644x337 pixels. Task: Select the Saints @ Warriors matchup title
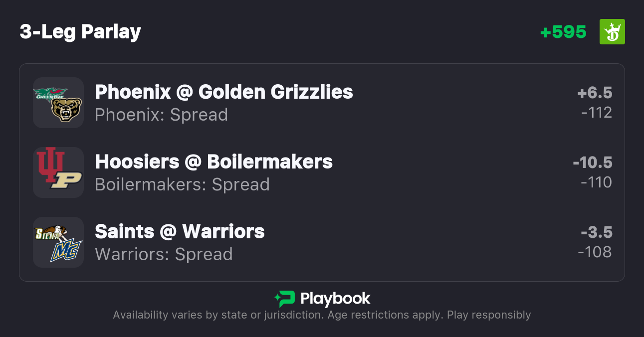click(x=180, y=231)
